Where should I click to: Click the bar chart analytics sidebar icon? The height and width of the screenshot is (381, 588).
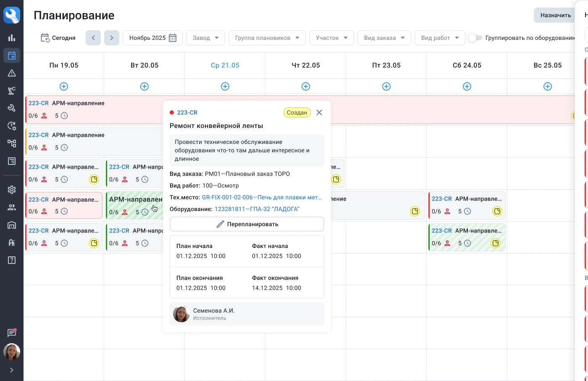(12, 38)
